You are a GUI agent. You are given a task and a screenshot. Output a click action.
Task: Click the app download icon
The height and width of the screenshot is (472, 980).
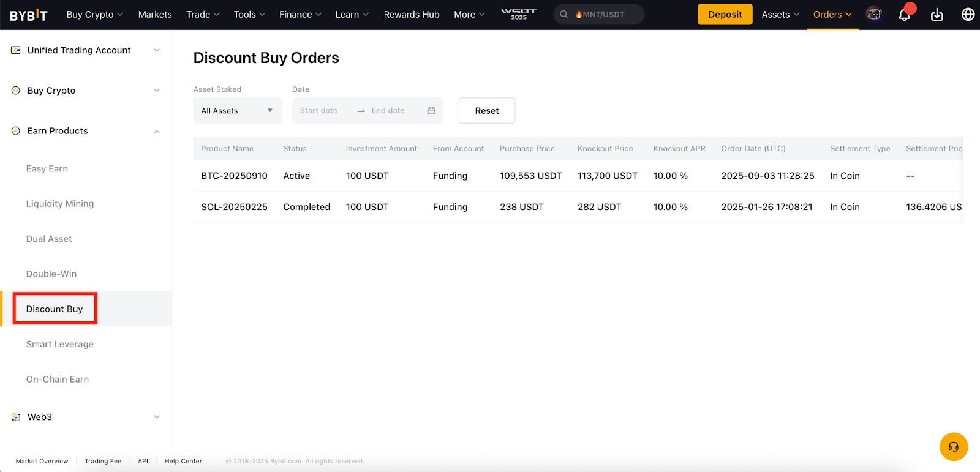pyautogui.click(x=937, y=15)
